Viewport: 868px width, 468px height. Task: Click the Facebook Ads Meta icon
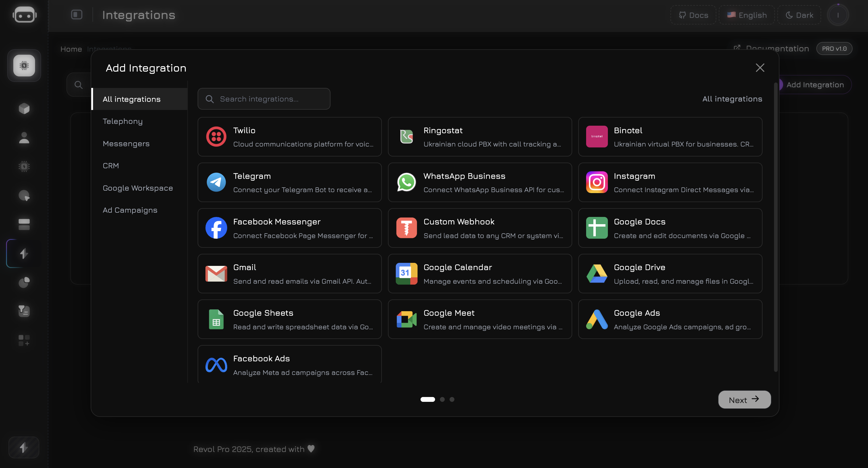(x=216, y=365)
